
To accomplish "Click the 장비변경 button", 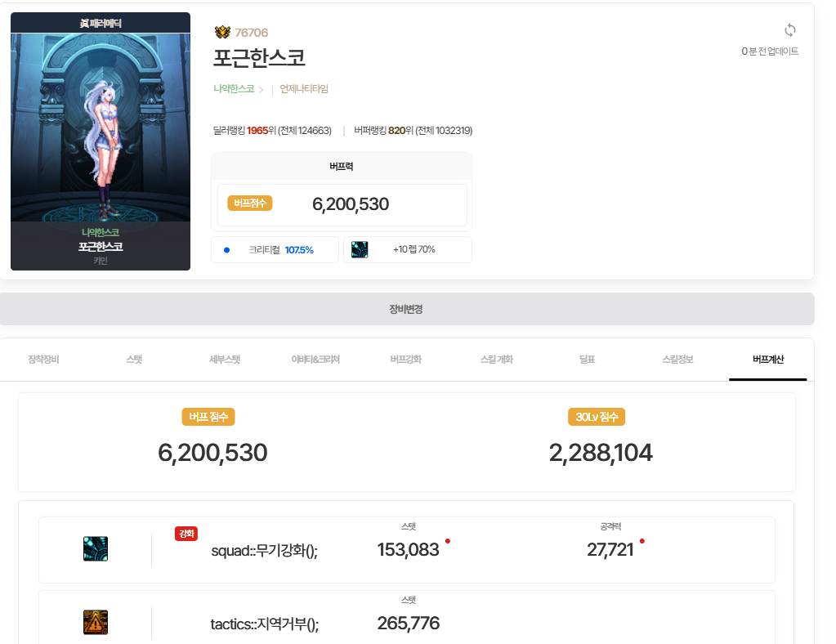I will [406, 309].
